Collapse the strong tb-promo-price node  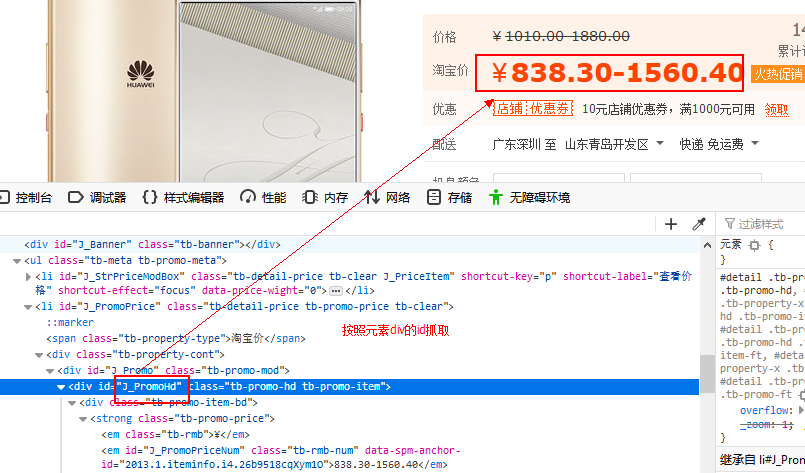[x=83, y=419]
